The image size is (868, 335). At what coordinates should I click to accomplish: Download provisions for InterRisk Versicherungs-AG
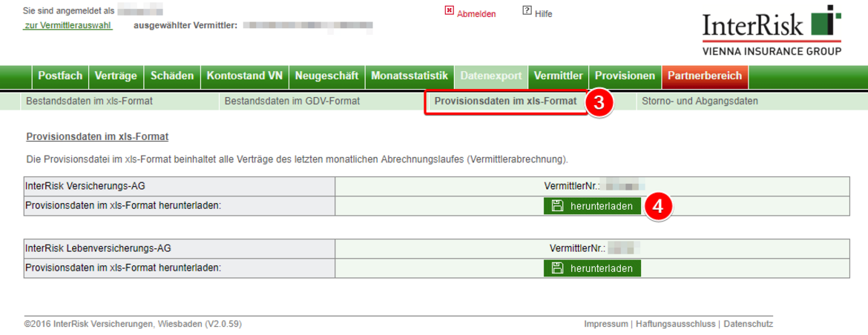592,206
